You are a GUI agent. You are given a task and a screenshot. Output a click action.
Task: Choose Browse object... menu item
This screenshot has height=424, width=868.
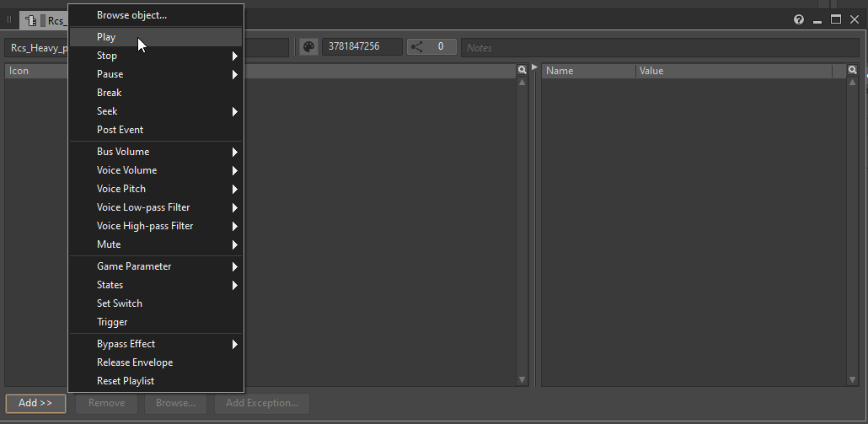point(131,15)
